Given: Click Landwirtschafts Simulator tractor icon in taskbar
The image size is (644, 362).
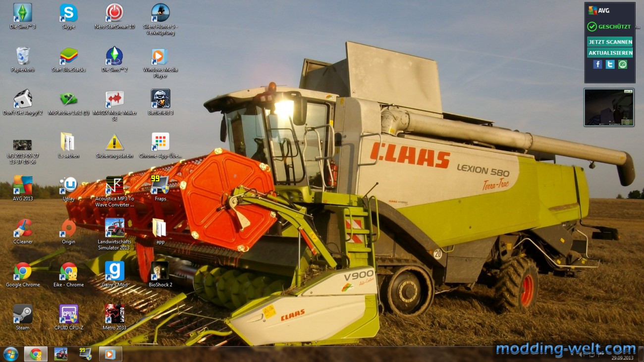Looking at the screenshot, I should point(61,354).
